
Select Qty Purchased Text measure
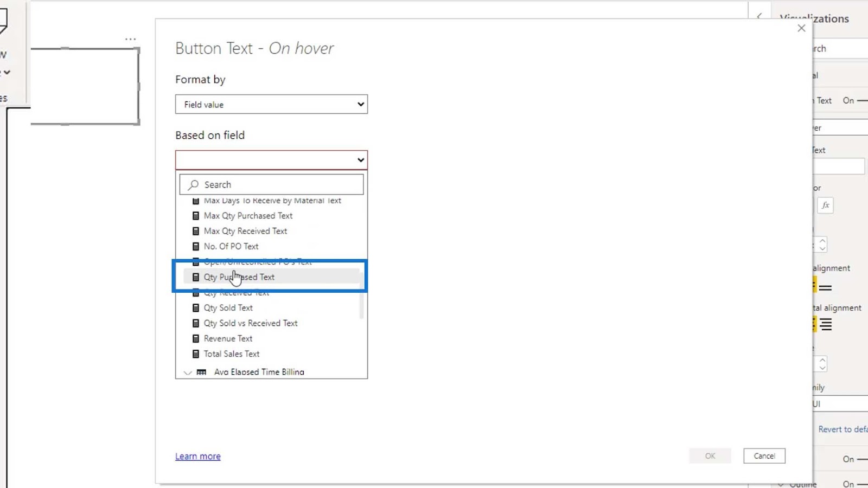tap(239, 277)
